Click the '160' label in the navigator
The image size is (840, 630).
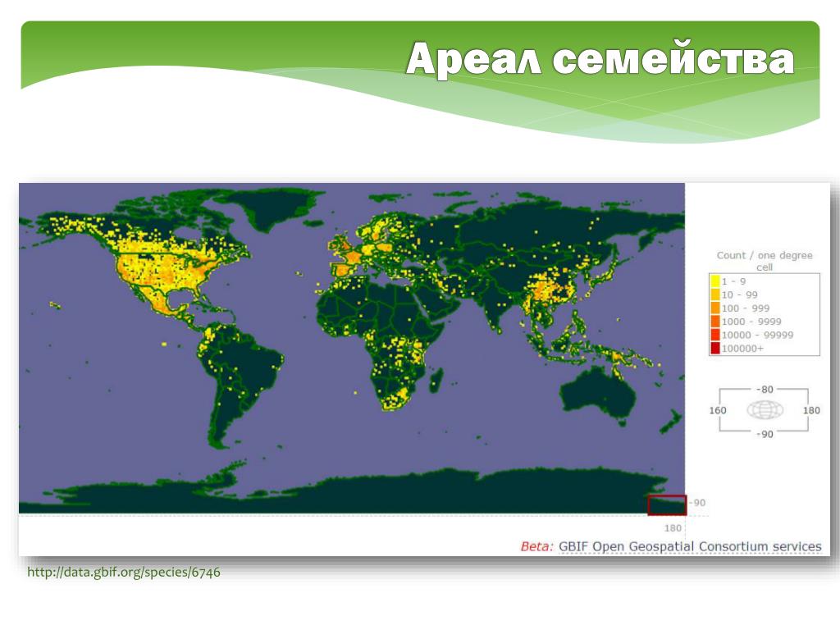pos(718,410)
